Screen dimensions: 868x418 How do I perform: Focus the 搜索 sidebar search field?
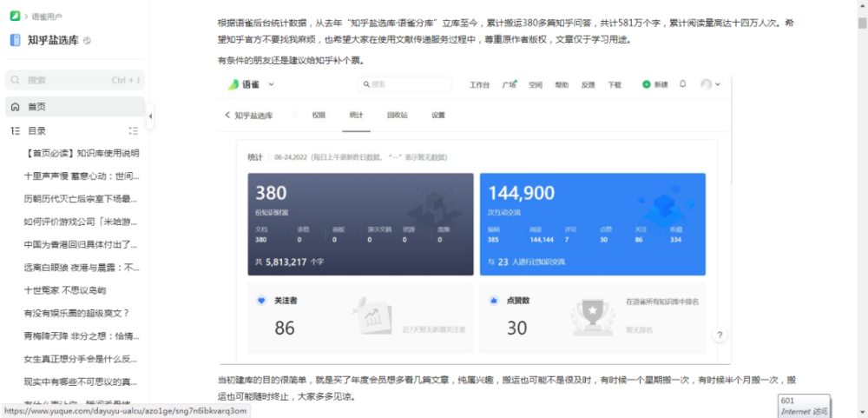(x=75, y=80)
